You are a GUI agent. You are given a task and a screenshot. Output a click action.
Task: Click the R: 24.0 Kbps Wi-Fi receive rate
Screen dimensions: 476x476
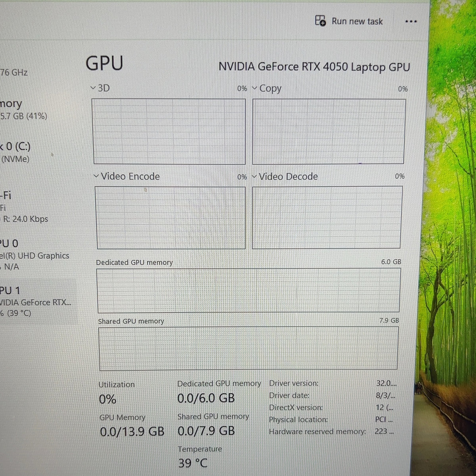pos(25,219)
